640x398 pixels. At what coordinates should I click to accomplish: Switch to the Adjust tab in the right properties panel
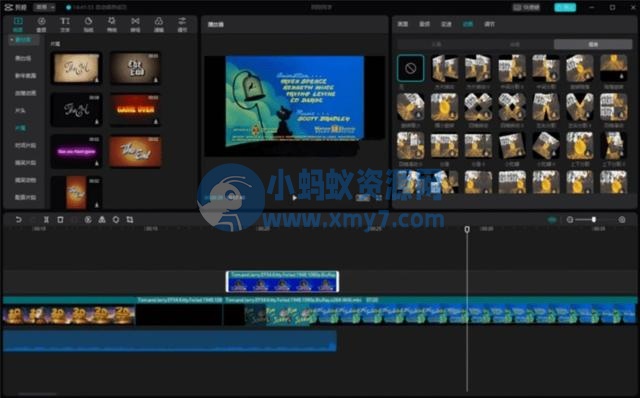click(489, 24)
